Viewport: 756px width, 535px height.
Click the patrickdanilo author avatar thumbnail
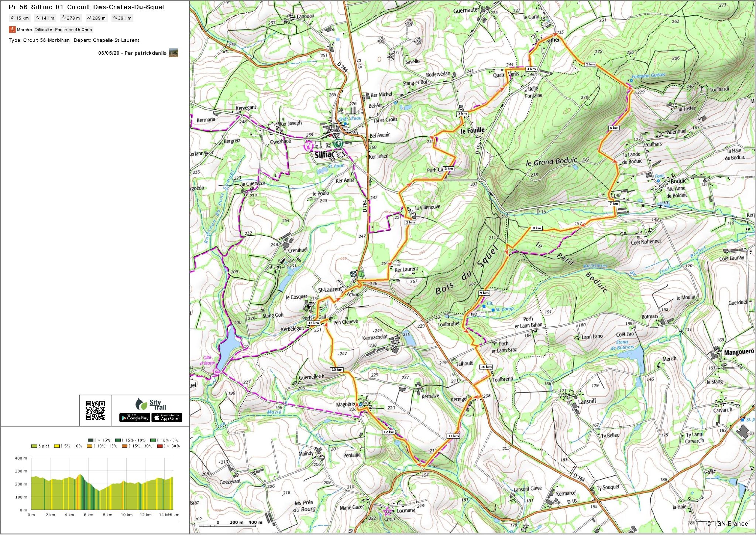[173, 53]
